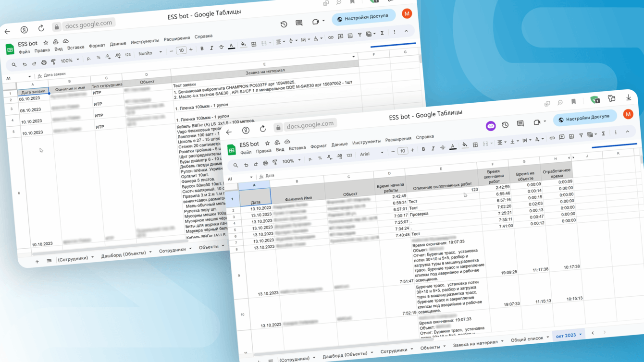The width and height of the screenshot is (644, 362).
Task: Click Bold in the front window toolbar
Action: pyautogui.click(x=423, y=149)
